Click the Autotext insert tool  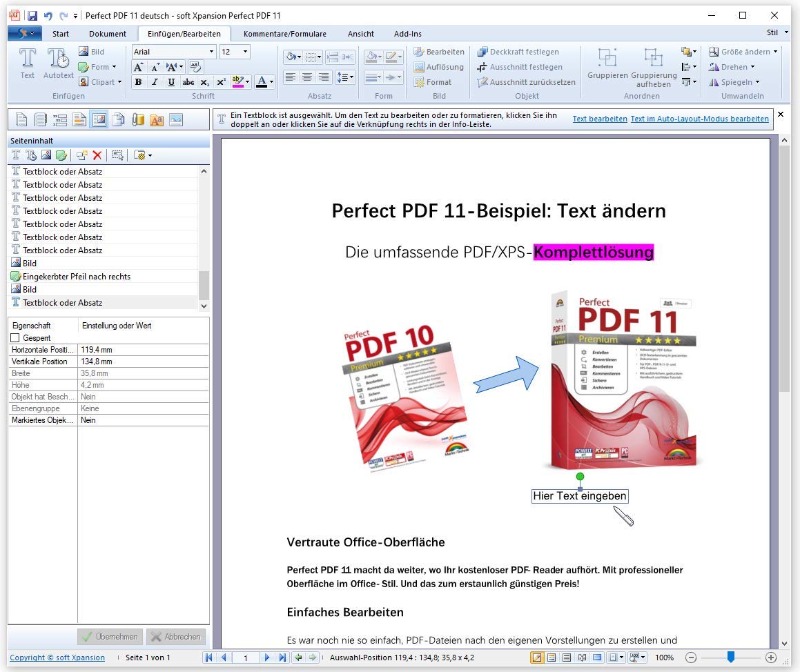pyautogui.click(x=58, y=63)
